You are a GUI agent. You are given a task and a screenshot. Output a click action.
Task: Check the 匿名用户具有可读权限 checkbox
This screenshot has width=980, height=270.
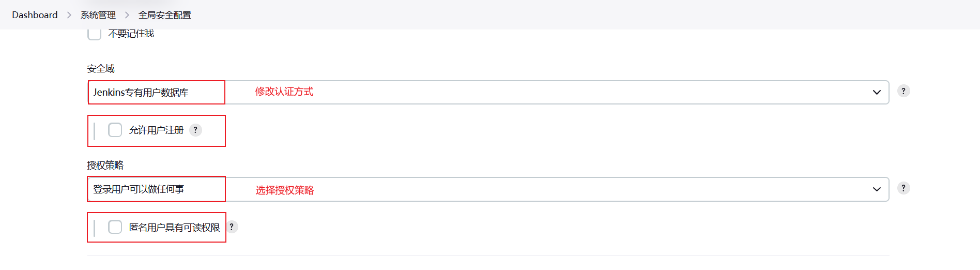[115, 227]
